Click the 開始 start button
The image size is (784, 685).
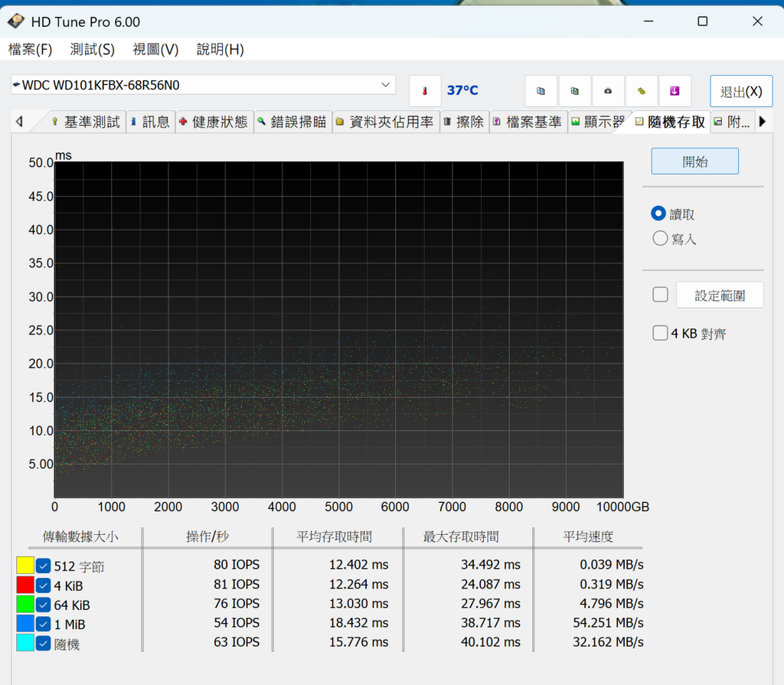694,161
